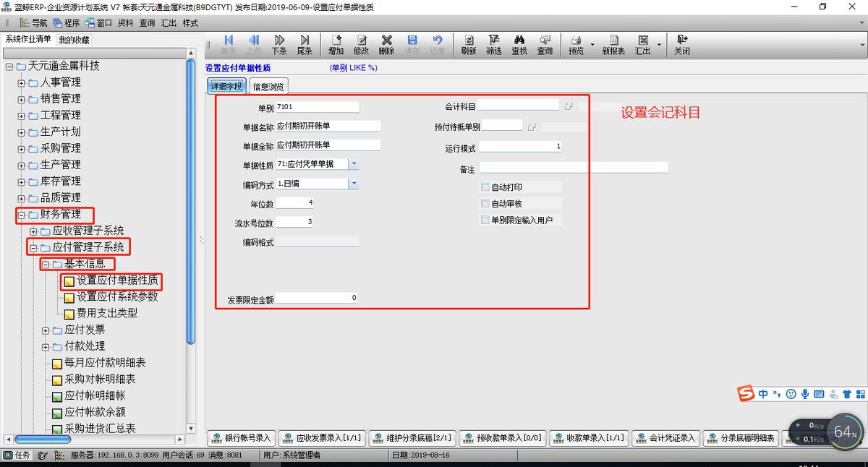The width and height of the screenshot is (868, 467).
Task: Open the 查询 query tool
Action: (x=545, y=45)
